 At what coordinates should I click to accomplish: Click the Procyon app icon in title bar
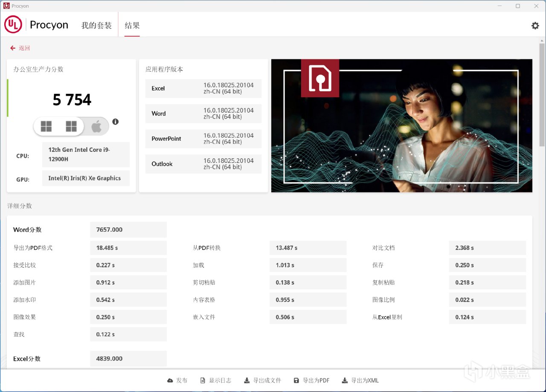pos(6,6)
